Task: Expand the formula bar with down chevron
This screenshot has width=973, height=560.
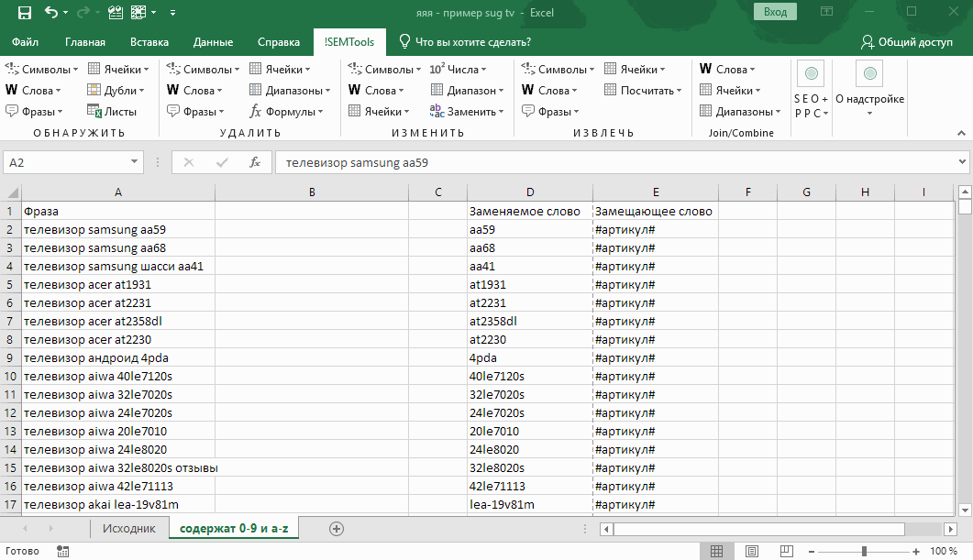Action: point(962,162)
